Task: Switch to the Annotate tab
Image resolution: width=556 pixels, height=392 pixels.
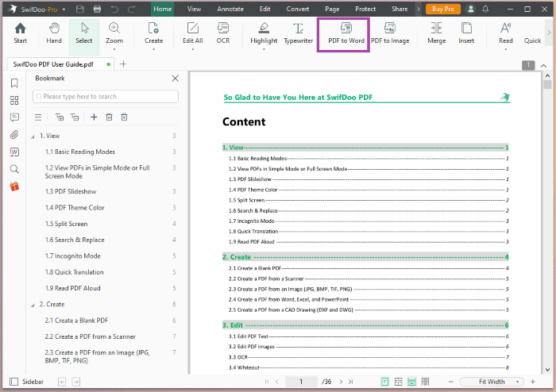Action: (230, 9)
